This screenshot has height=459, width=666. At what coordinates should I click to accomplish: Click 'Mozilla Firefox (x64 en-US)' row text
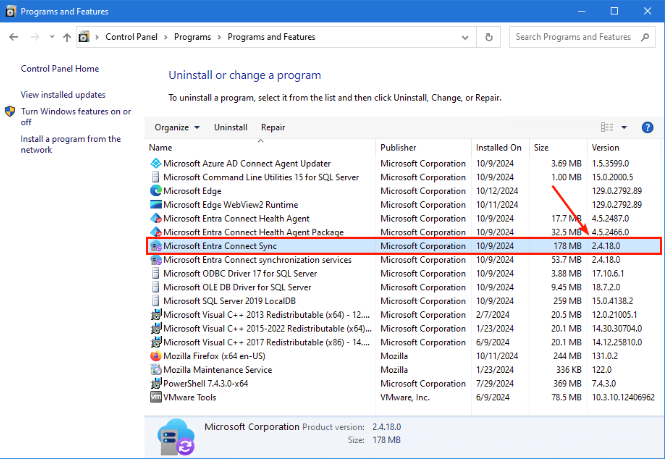pos(214,356)
